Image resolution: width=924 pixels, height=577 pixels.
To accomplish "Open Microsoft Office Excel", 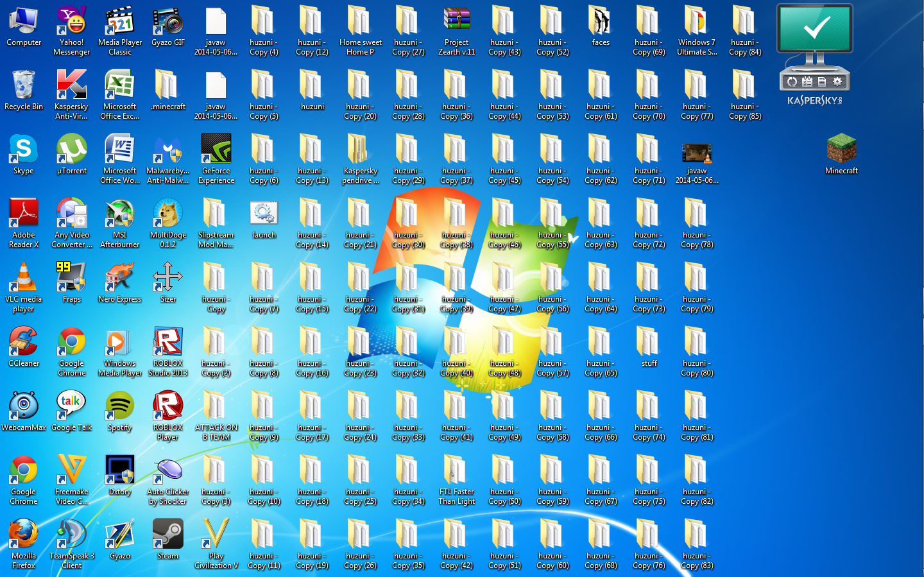I will coord(120,96).
